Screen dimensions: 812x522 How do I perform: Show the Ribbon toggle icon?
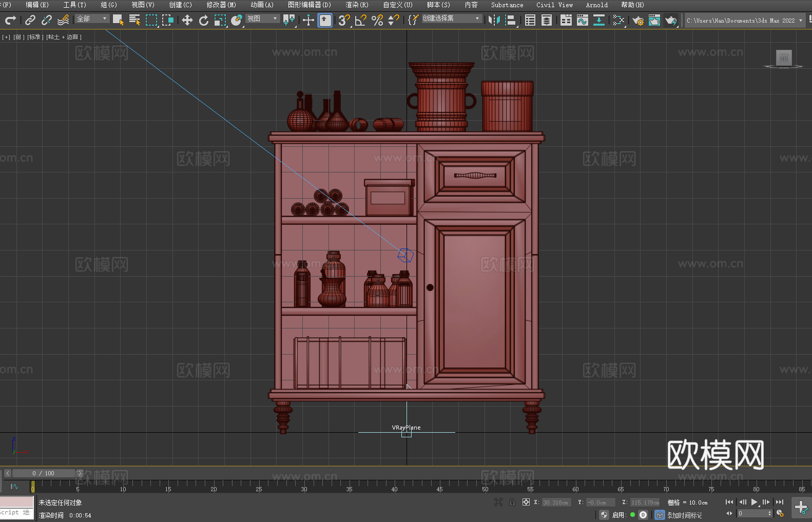click(566, 20)
